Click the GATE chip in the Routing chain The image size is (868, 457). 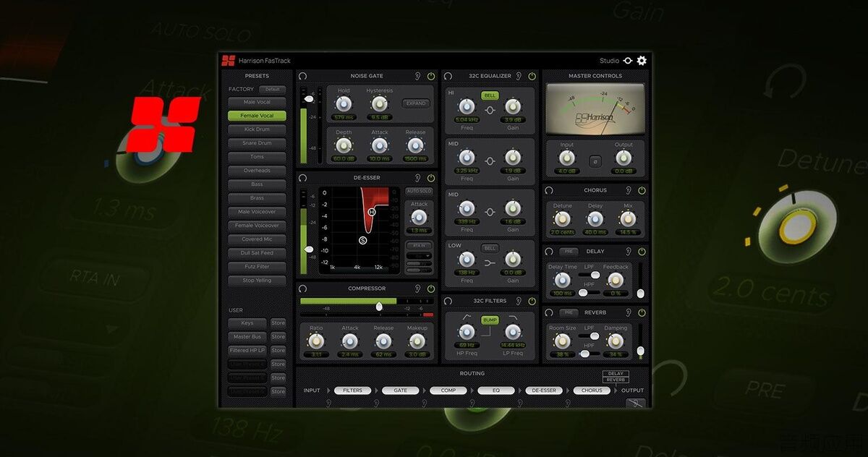point(400,390)
